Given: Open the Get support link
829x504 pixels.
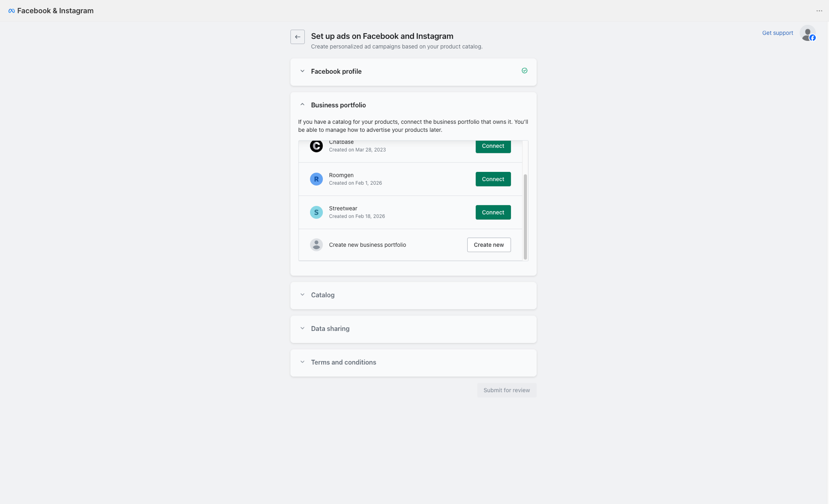Looking at the screenshot, I should click(777, 33).
